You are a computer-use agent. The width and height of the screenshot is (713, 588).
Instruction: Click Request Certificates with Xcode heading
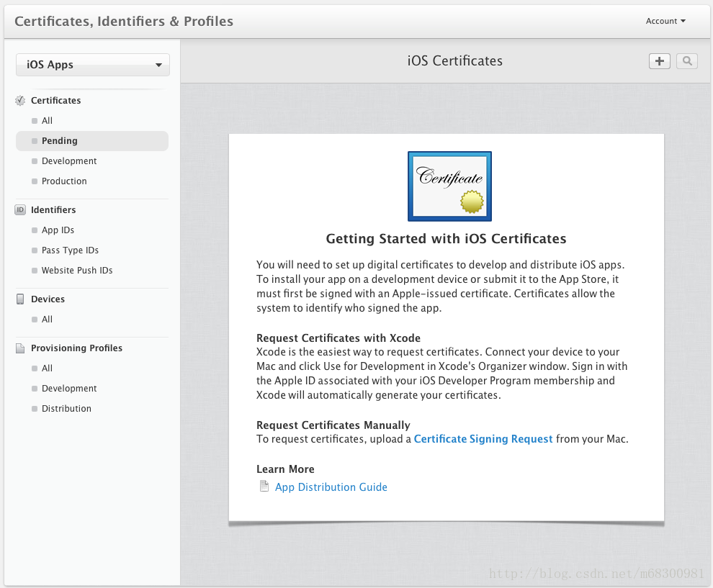point(338,338)
